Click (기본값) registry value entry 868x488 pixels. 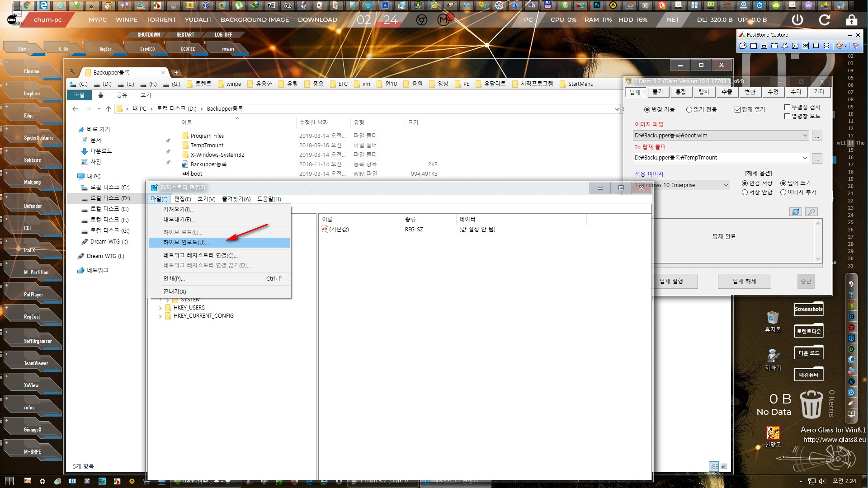(x=335, y=230)
